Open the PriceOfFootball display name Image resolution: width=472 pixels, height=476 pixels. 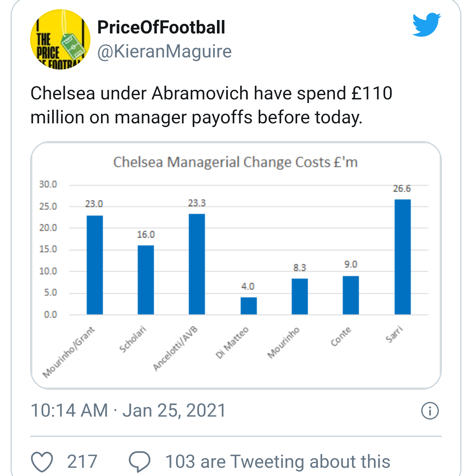click(x=161, y=27)
